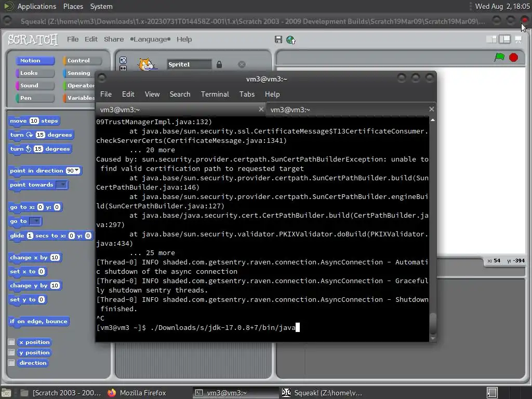Image resolution: width=532 pixels, height=399 pixels.
Task: Stop all scripts with the red stop sign
Action: 513,57
